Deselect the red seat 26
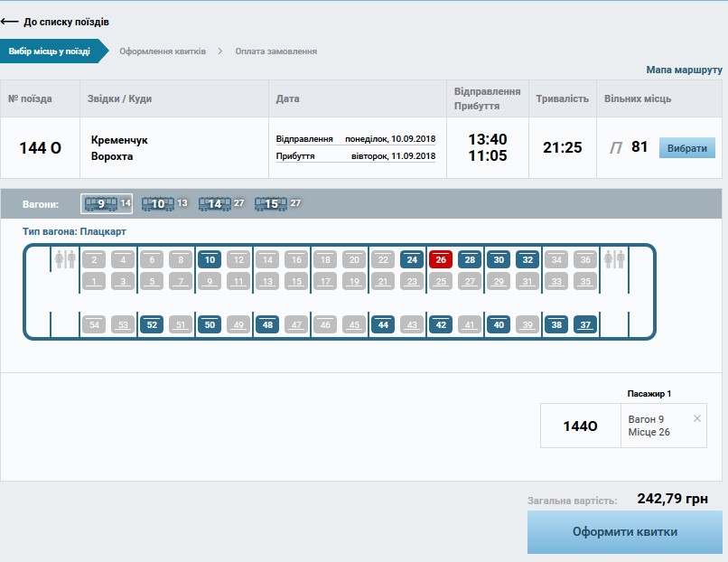The image size is (728, 562). (441, 260)
